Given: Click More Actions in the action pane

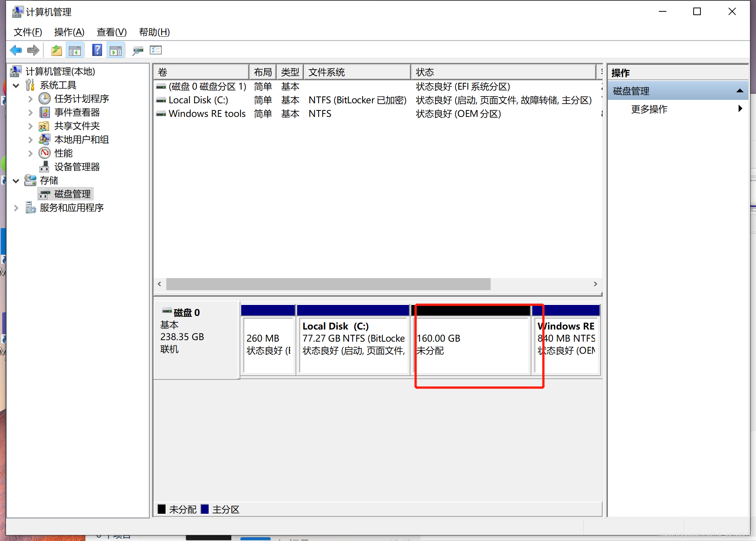Looking at the screenshot, I should [649, 109].
